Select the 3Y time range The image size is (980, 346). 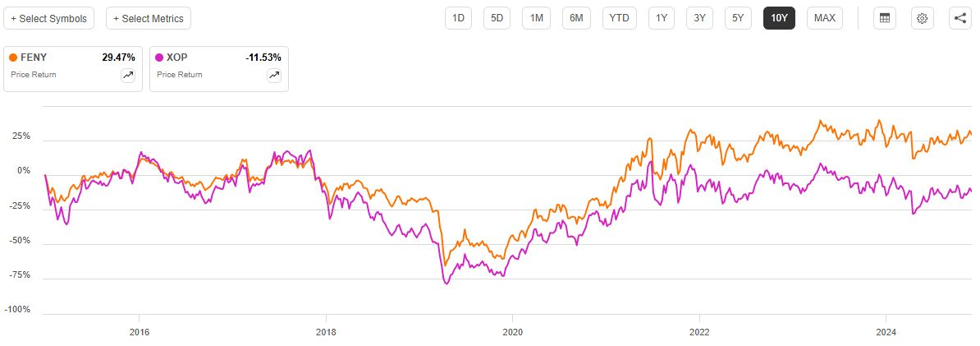[700, 18]
